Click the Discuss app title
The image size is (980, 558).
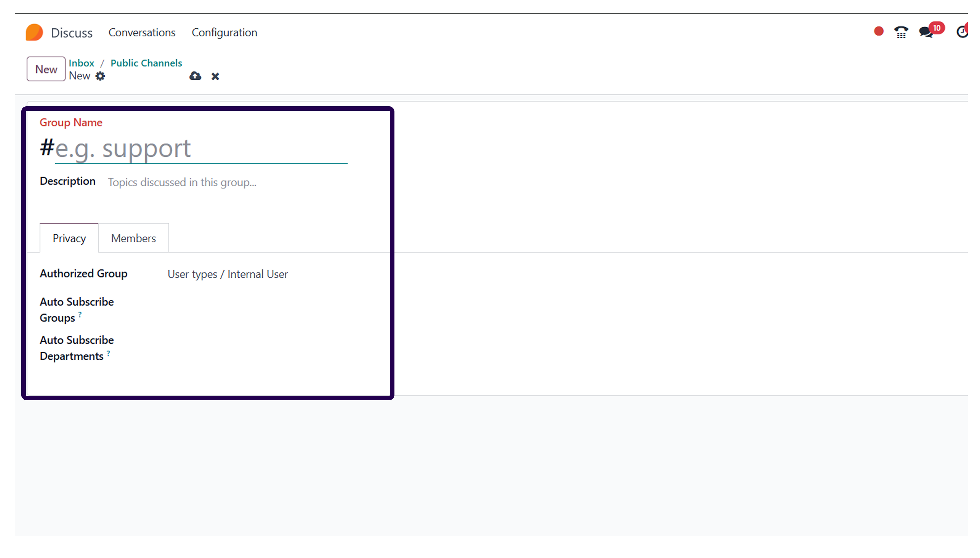pyautogui.click(x=72, y=33)
